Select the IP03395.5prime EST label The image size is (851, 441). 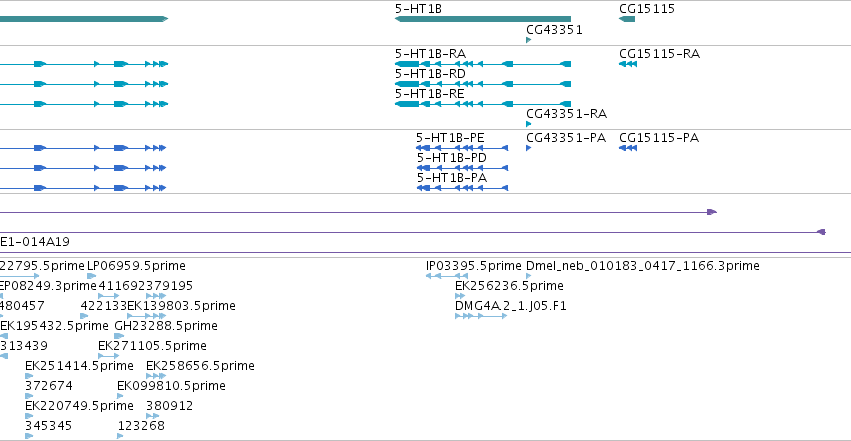click(474, 266)
